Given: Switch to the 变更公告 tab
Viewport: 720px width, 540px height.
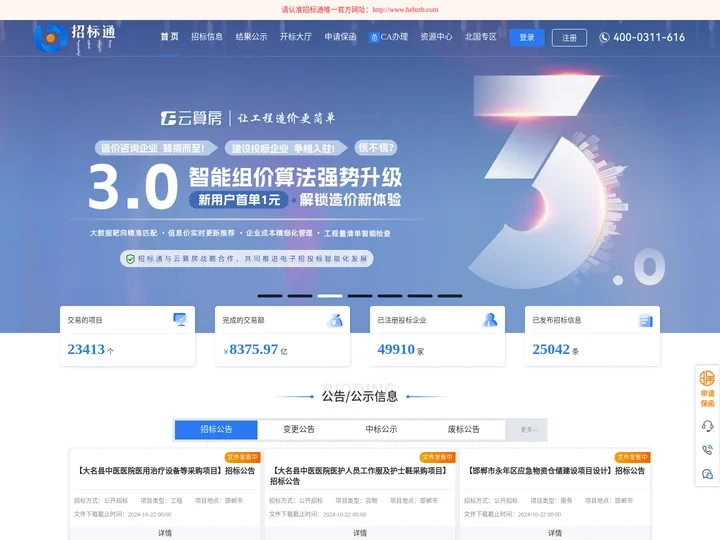Looking at the screenshot, I should coord(298,429).
